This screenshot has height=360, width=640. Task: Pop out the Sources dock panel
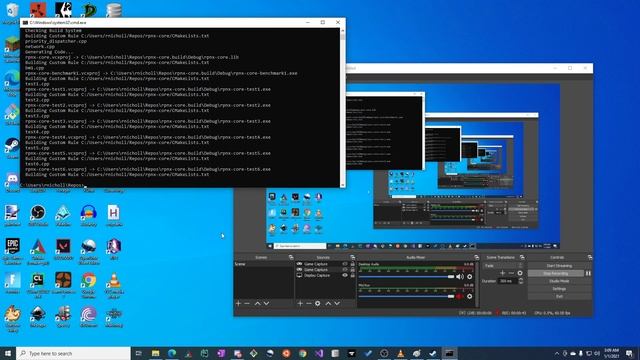(352, 257)
